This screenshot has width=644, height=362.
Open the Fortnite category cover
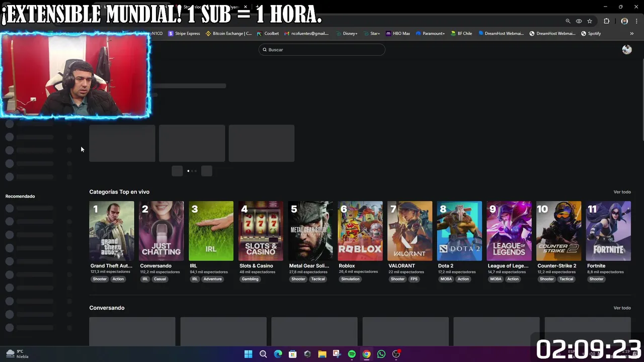pos(608,231)
